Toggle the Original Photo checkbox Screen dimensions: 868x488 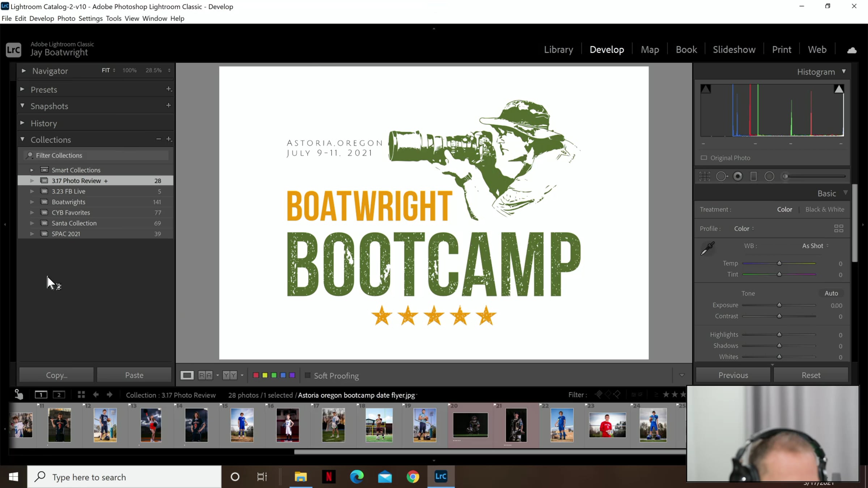704,158
